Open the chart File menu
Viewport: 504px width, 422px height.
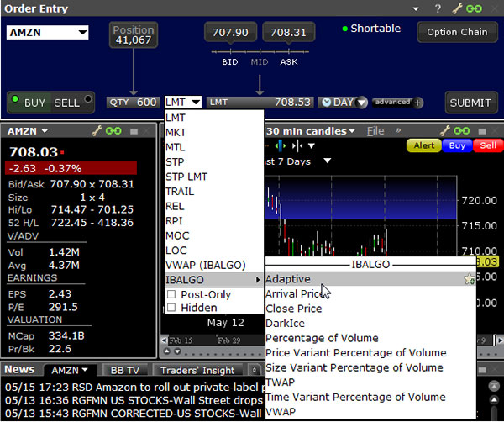375,131
